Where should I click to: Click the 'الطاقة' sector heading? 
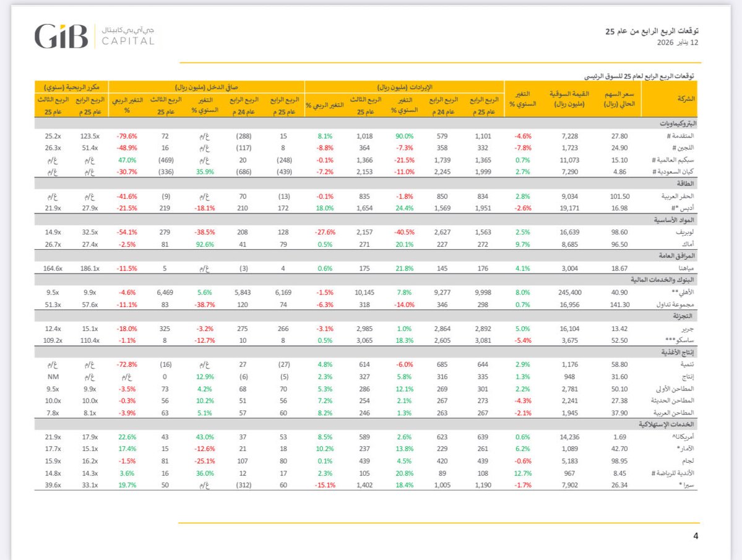click(x=685, y=184)
